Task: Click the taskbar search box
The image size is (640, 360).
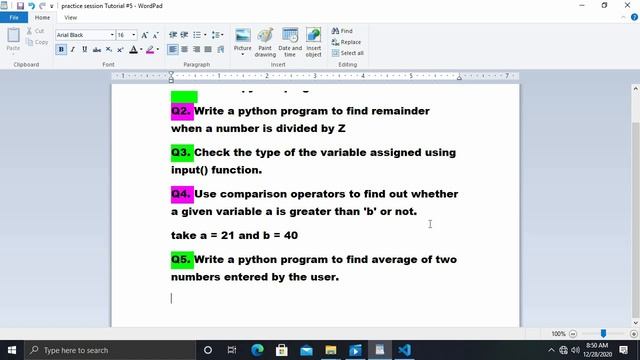Action: pos(110,350)
